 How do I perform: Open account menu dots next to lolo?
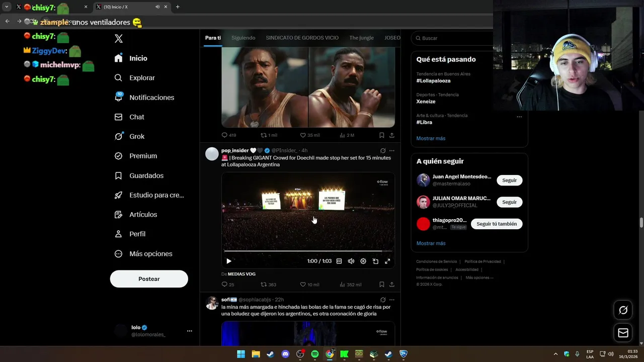point(190,331)
